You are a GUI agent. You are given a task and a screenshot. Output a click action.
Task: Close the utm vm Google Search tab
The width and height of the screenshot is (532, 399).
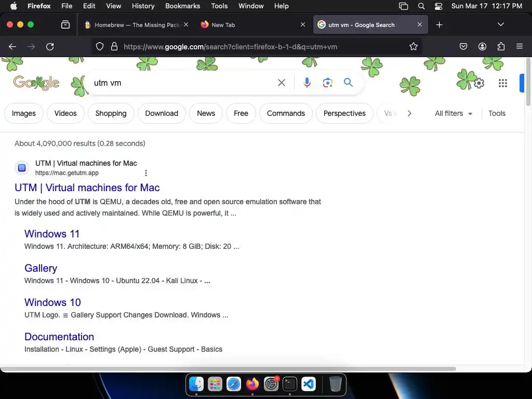pos(420,24)
